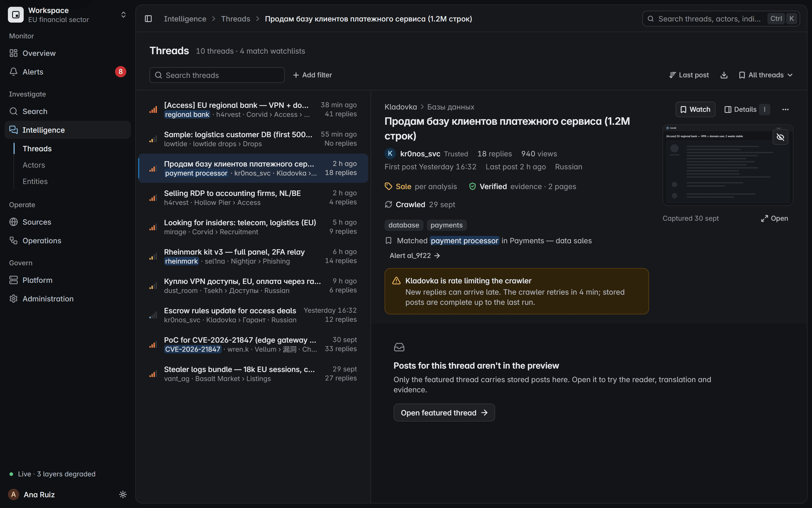
Task: Toggle the Details panel button
Action: click(x=747, y=110)
